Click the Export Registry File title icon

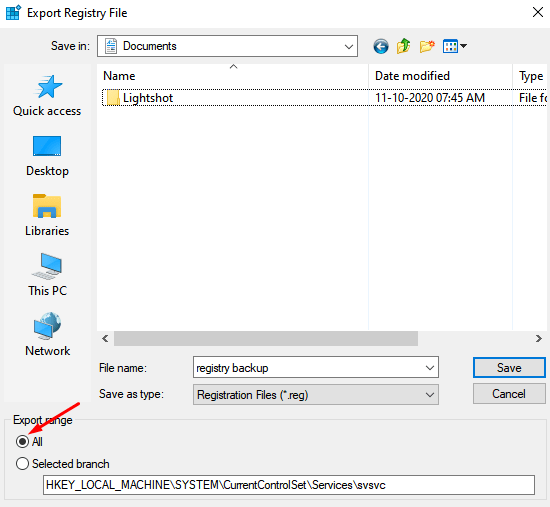13,13
